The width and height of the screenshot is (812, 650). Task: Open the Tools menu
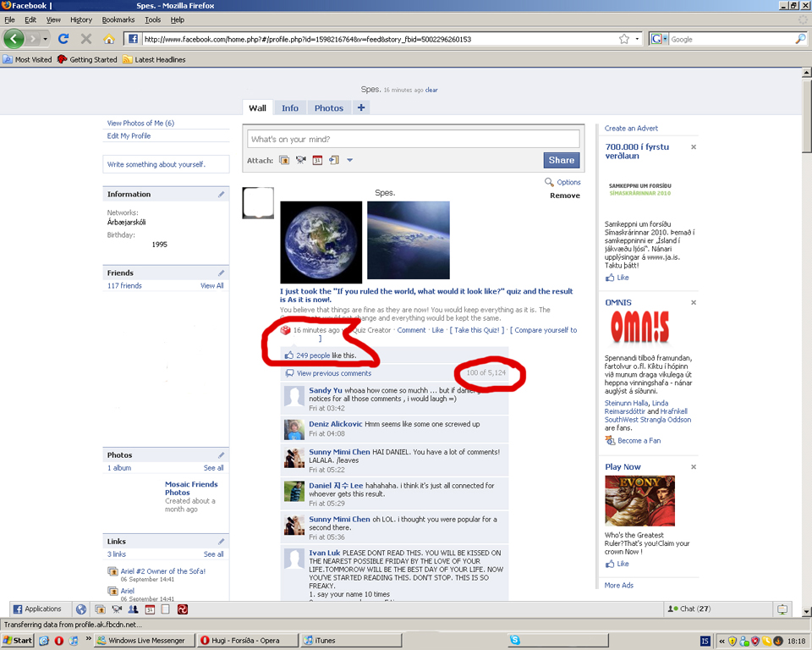point(152,19)
